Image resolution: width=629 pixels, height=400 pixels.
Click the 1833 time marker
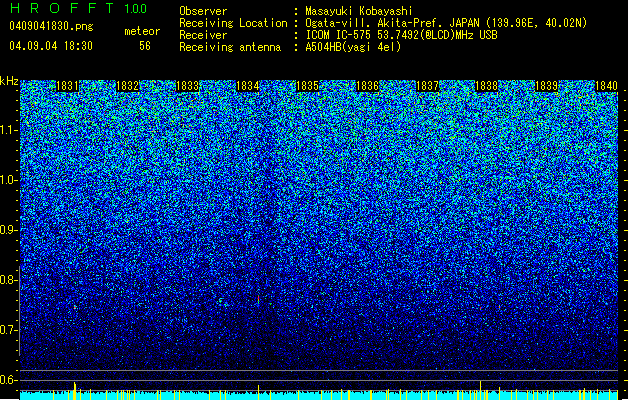point(187,86)
